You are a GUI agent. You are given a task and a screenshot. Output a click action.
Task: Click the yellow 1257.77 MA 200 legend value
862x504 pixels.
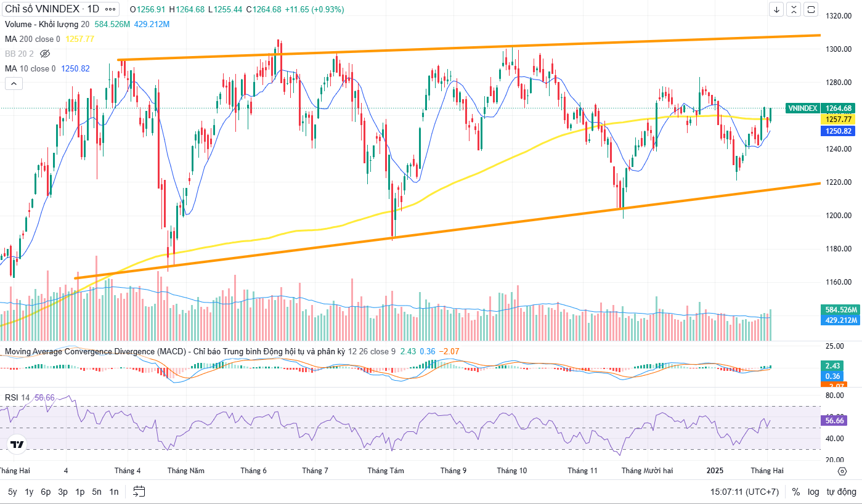click(79, 39)
